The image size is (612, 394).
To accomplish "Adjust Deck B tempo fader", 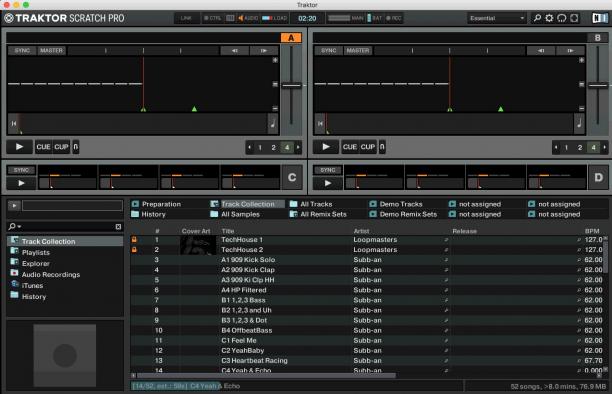I will click(x=598, y=86).
